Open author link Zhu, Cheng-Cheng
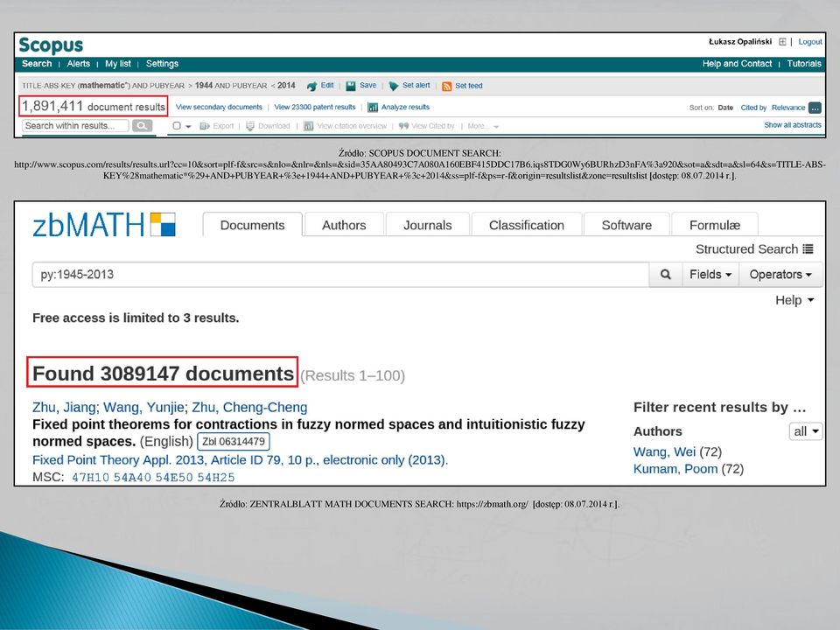 (x=249, y=407)
